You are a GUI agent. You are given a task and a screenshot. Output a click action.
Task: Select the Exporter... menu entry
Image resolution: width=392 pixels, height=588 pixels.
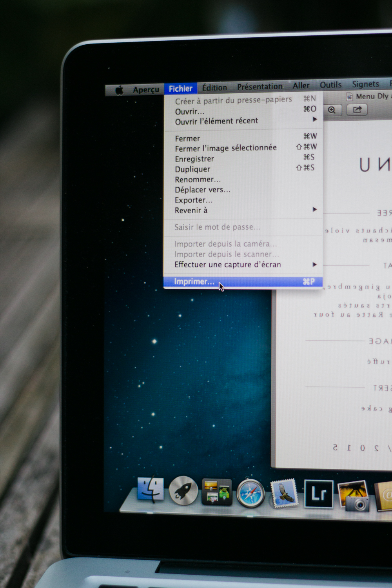[x=243, y=200]
